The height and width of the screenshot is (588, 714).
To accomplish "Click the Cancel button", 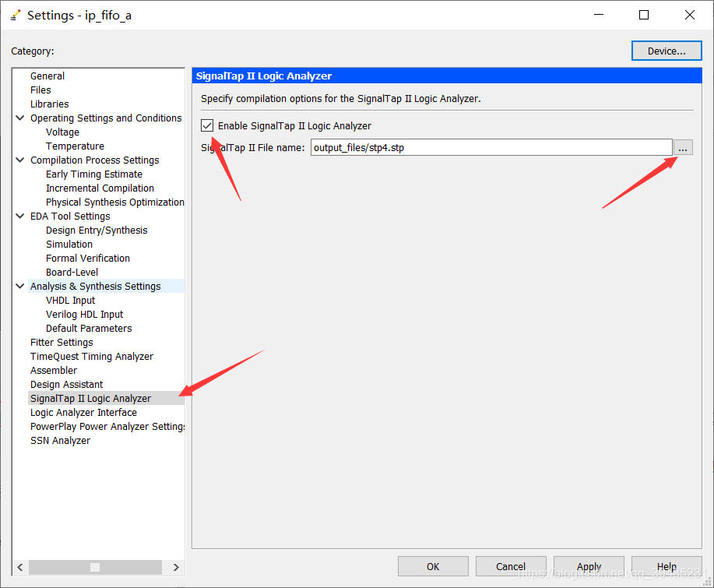I will [x=511, y=566].
